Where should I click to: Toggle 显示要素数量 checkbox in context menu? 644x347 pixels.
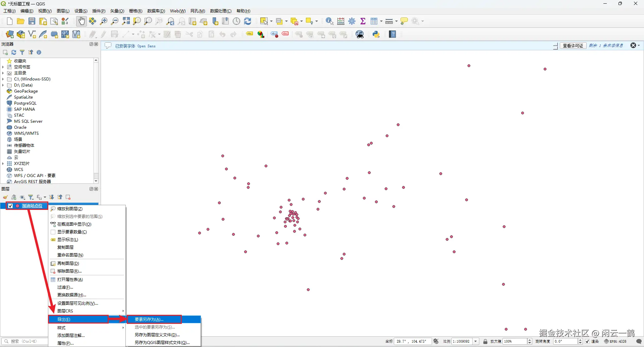pos(53,232)
